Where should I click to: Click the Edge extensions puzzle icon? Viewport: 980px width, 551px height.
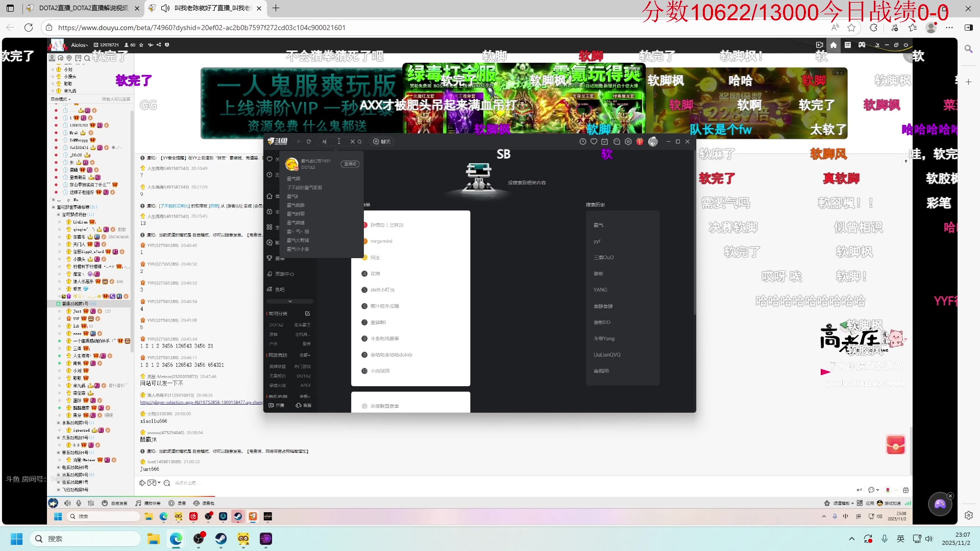[x=873, y=28]
